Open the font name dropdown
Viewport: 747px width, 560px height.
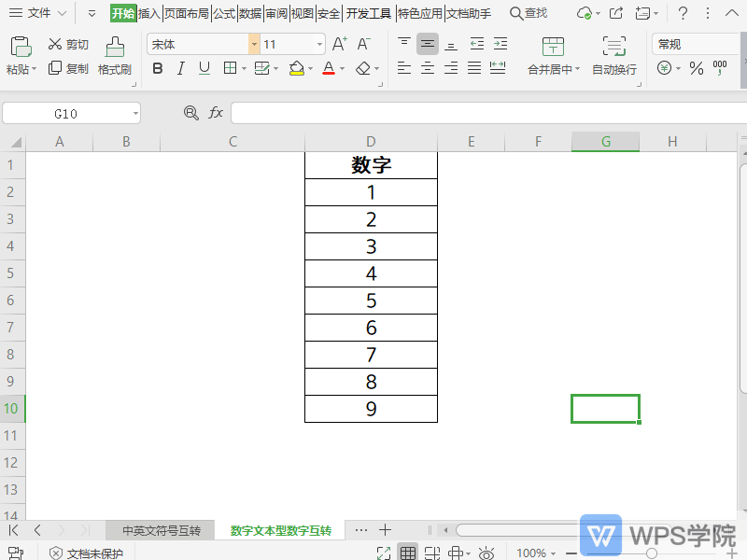[254, 44]
